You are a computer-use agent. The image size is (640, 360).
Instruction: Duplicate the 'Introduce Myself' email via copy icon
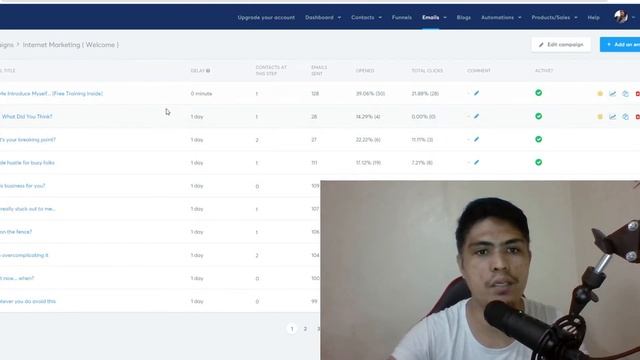pyautogui.click(x=625, y=94)
